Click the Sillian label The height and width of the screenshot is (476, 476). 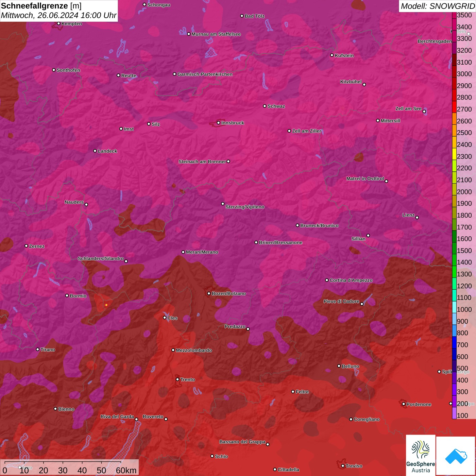[x=358, y=239]
